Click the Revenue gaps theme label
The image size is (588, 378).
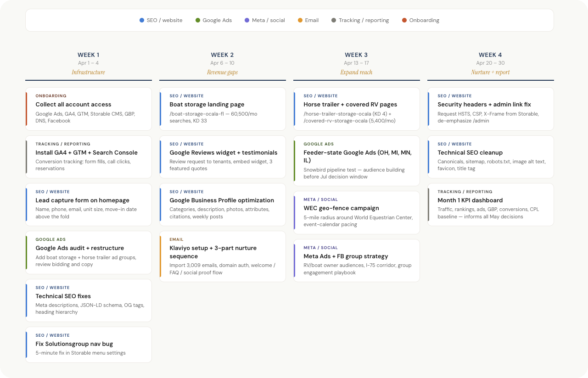(x=222, y=72)
